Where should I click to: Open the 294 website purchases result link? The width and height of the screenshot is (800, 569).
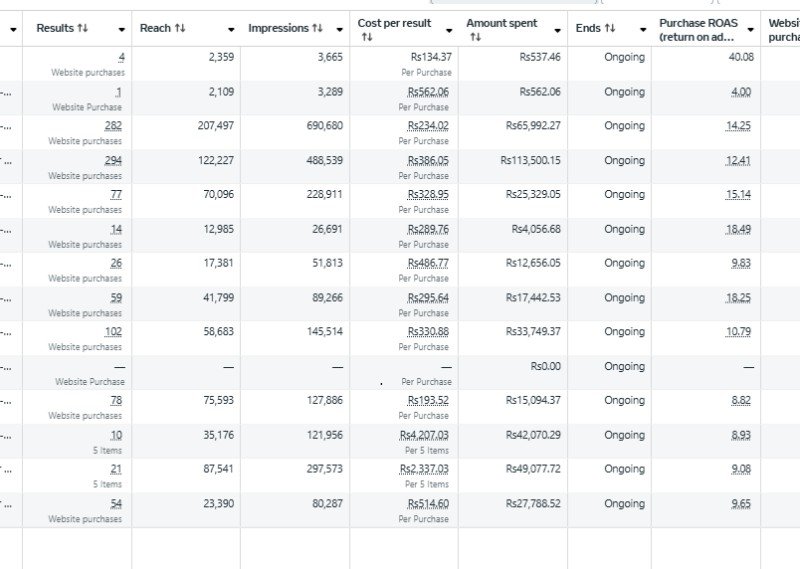(x=113, y=160)
